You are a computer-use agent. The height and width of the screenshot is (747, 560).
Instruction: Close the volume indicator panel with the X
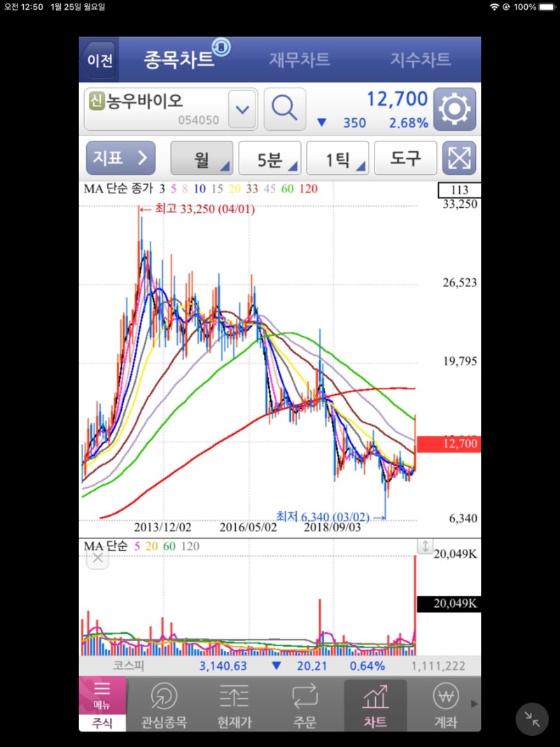[97, 558]
